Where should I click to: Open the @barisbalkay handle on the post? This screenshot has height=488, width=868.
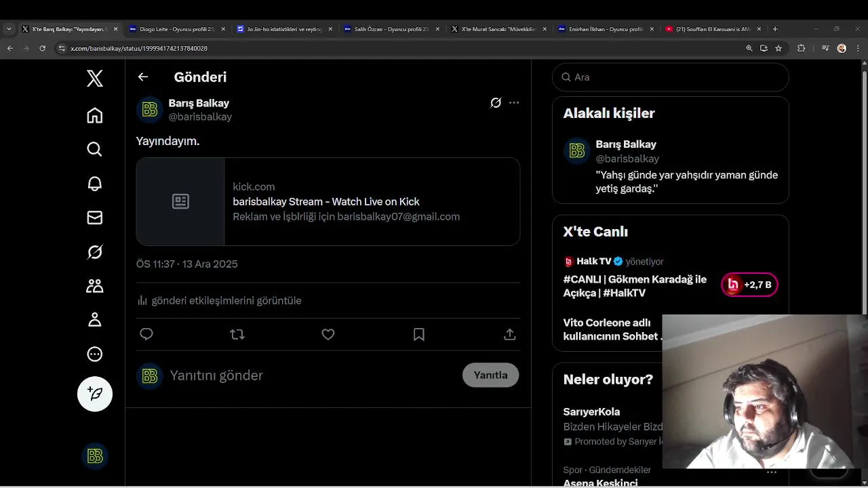200,117
